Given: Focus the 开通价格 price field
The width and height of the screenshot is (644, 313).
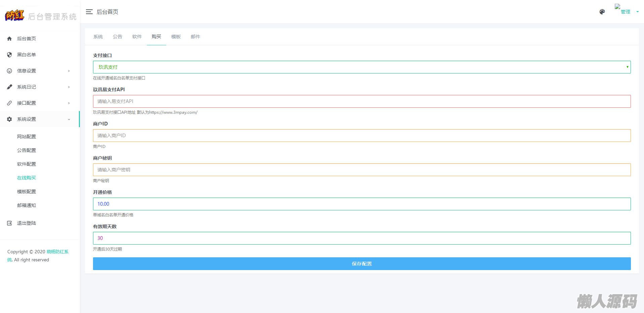Looking at the screenshot, I should (x=362, y=204).
